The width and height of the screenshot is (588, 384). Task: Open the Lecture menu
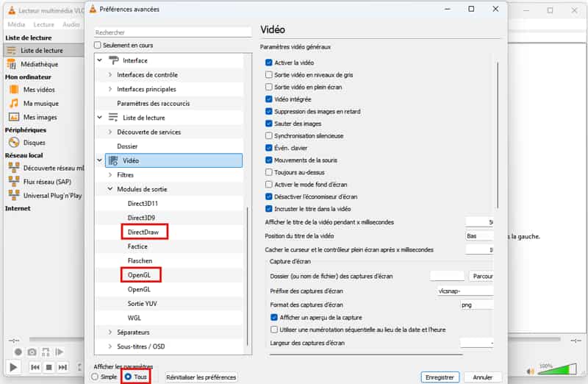(x=43, y=24)
